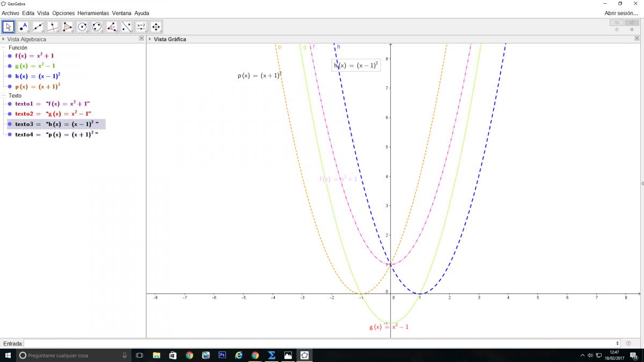The width and height of the screenshot is (644, 362).
Task: Collapse the Función tree group
Action: coord(3,48)
